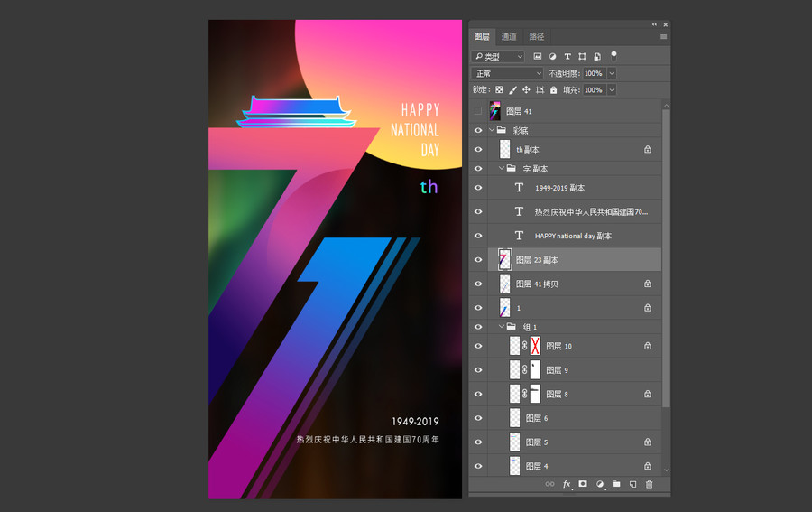The width and height of the screenshot is (812, 512).
Task: Click lock icon on 图层 8
Action: (647, 394)
